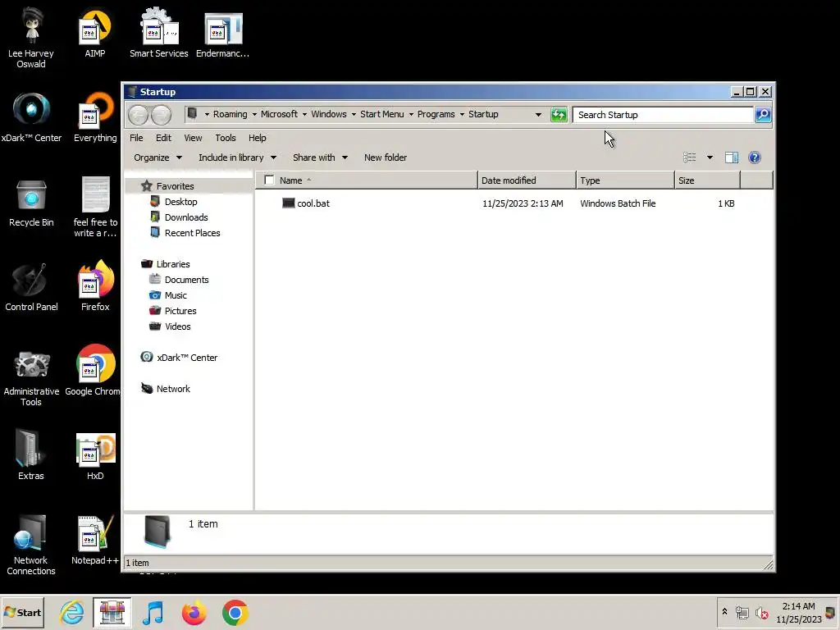The height and width of the screenshot is (630, 840).
Task: Launch HxD hex editor shortcut
Action: pyautogui.click(x=95, y=456)
